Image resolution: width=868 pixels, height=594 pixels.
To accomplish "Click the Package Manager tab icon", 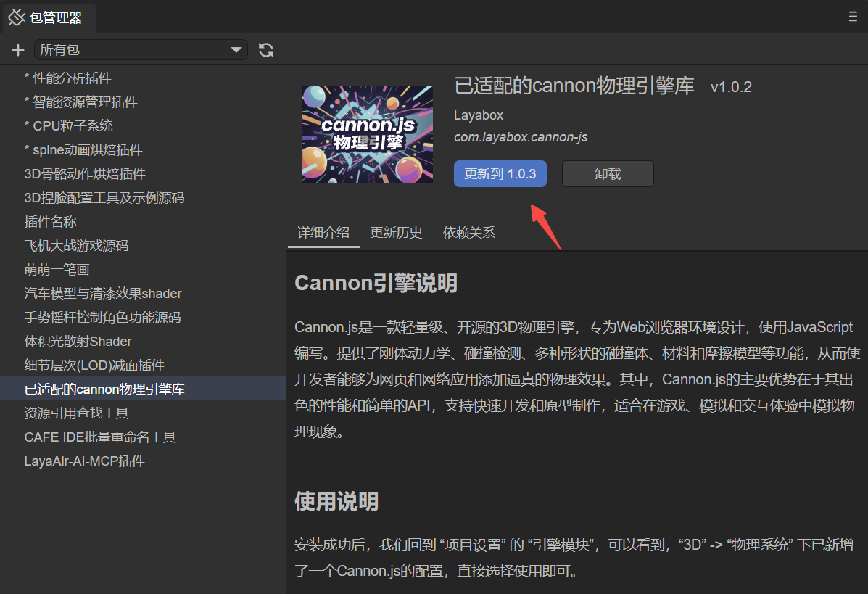I will (16, 17).
